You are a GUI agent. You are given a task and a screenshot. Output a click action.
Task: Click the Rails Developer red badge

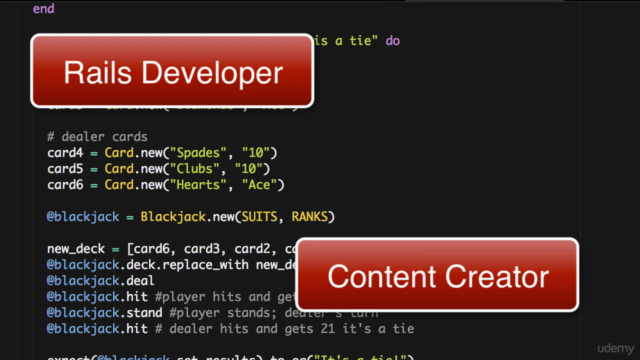[172, 71]
